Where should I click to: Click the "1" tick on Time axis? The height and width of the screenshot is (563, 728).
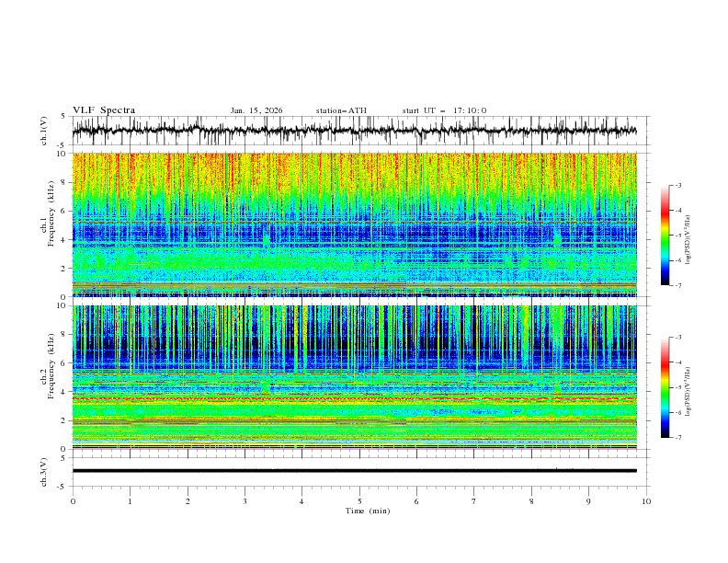coord(130,501)
